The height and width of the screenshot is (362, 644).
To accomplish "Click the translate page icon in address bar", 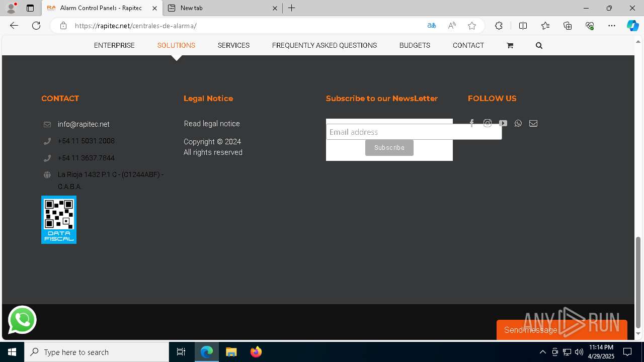I will click(x=432, y=26).
